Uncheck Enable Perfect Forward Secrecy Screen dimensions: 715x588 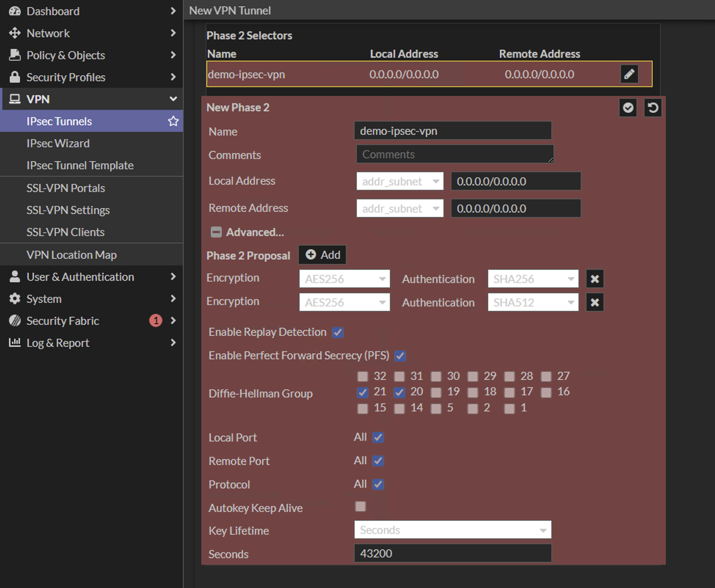pos(400,356)
